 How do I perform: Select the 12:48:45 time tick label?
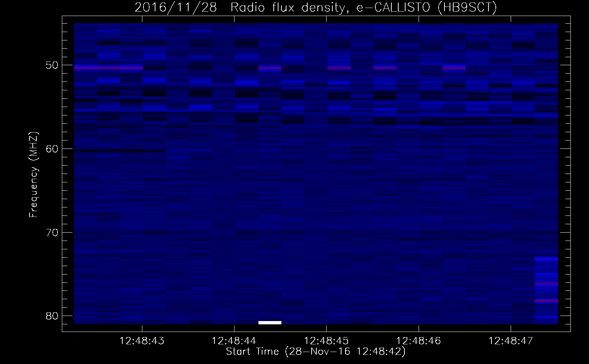[326, 341]
